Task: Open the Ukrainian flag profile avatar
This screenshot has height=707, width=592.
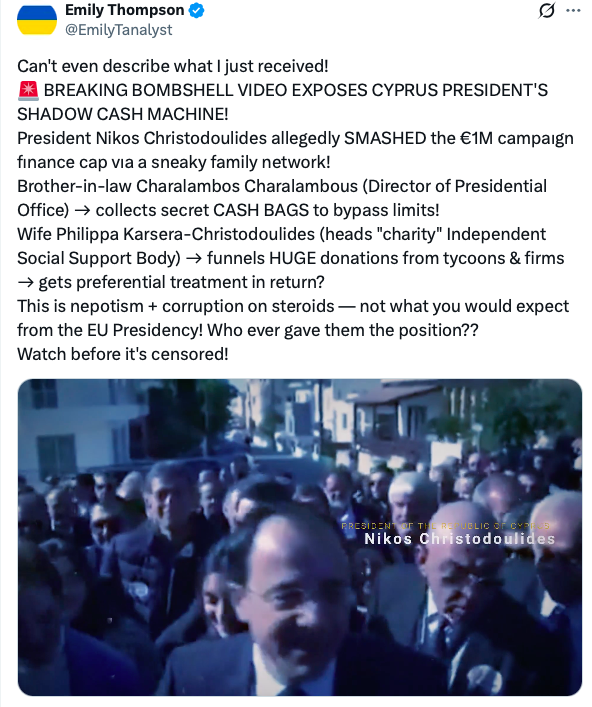Action: (37, 20)
